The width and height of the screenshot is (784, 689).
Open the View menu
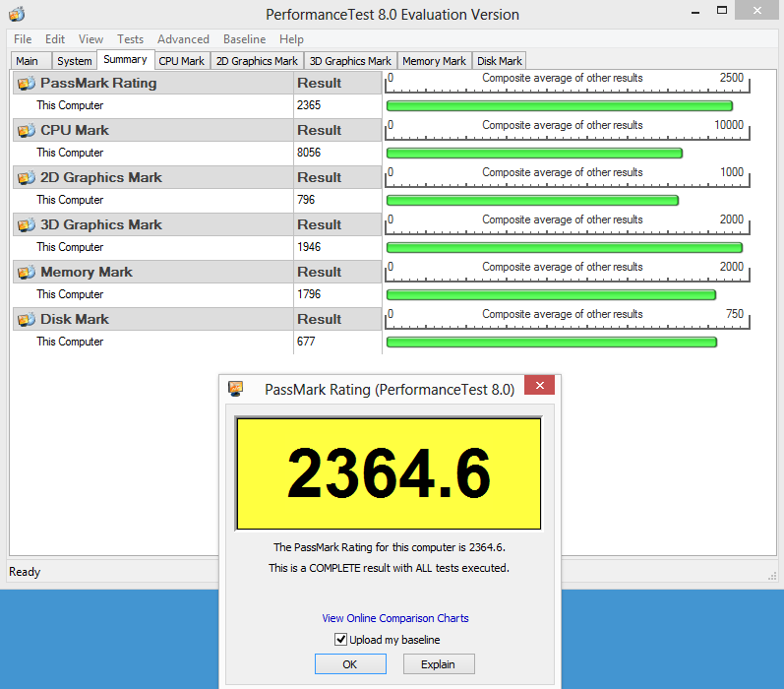pyautogui.click(x=90, y=39)
